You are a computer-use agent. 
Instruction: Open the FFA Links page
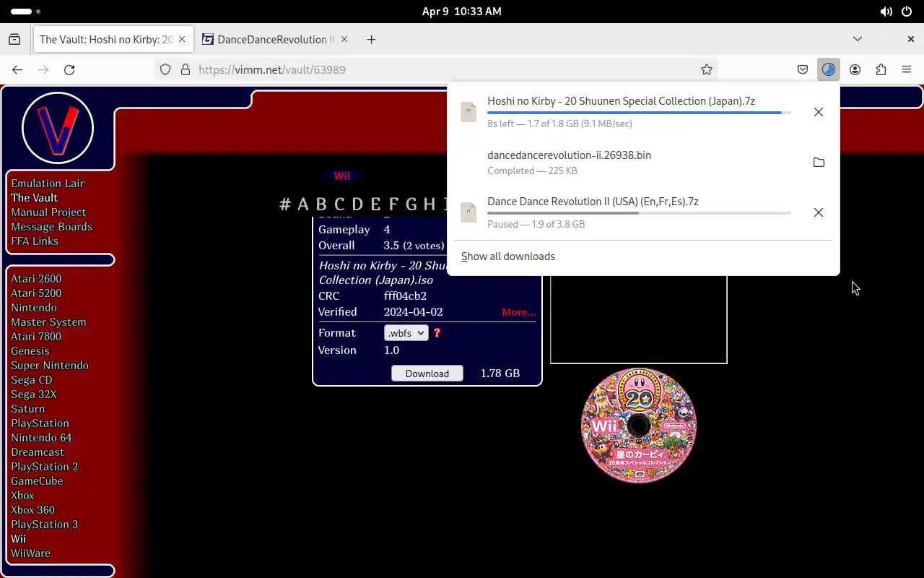coord(35,241)
